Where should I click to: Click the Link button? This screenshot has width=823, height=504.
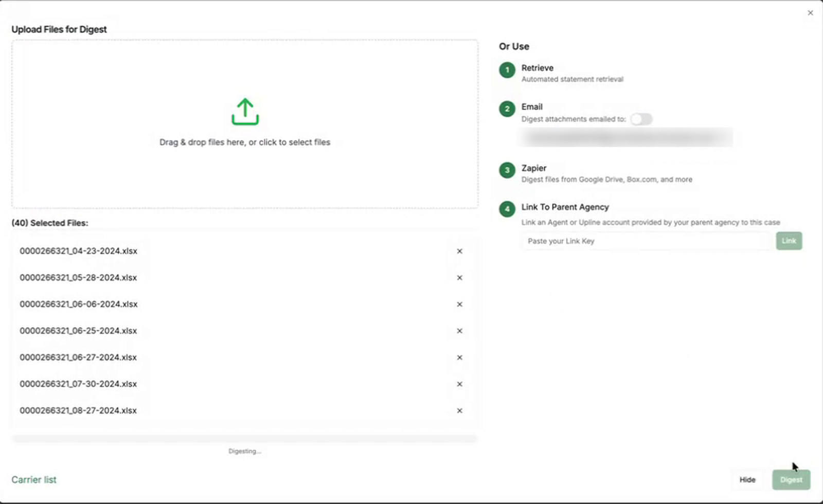[789, 241]
